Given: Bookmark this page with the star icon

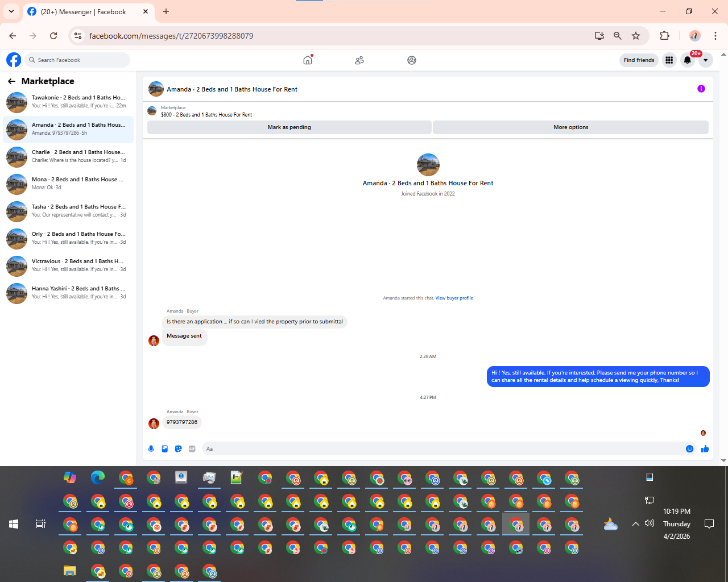Looking at the screenshot, I should [x=636, y=36].
